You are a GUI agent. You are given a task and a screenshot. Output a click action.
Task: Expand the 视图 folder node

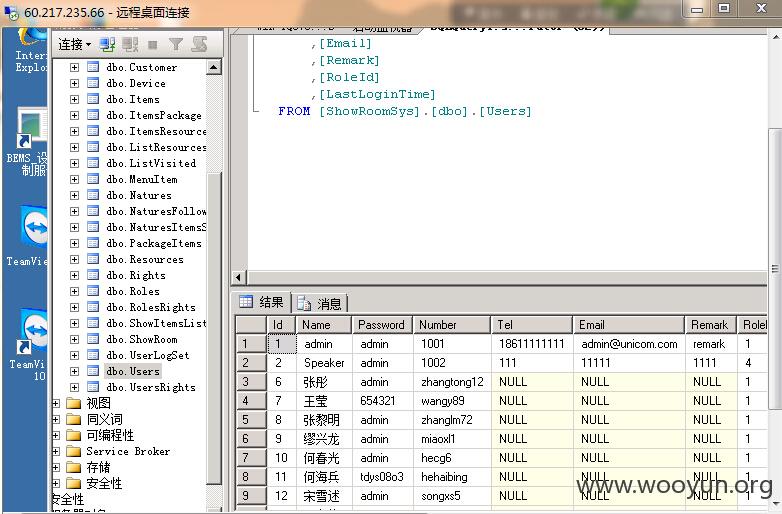56,403
